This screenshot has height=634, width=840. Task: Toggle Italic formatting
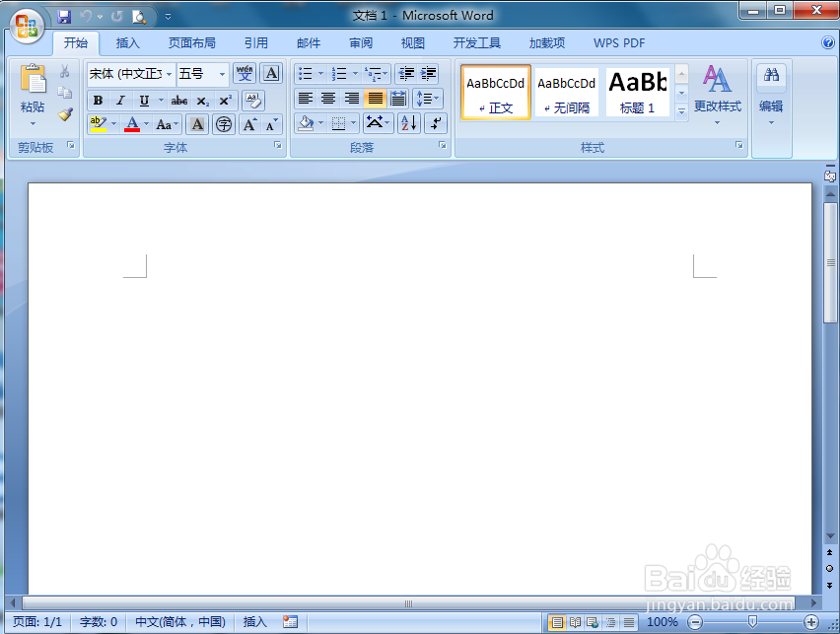click(121, 101)
